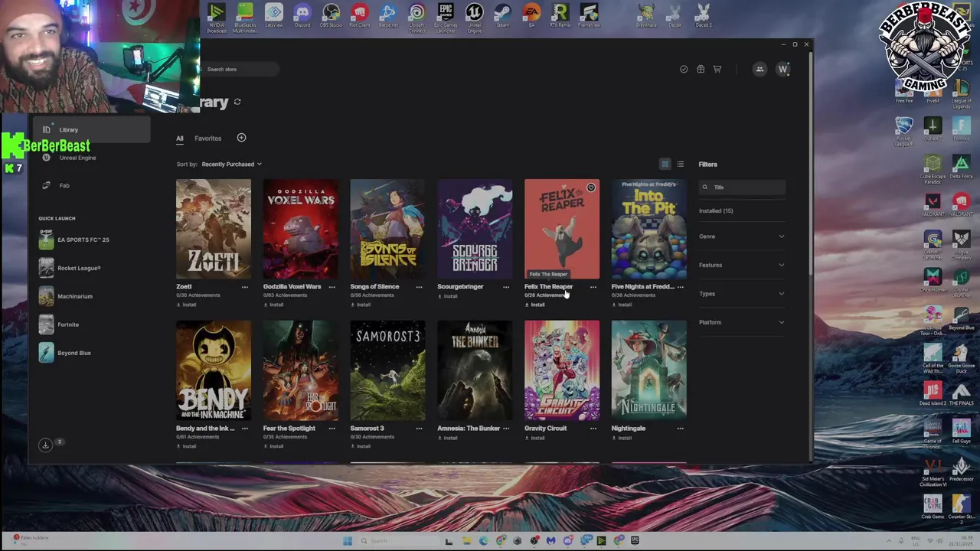Viewport: 980px width, 551px height.
Task: Switch library to grid view
Action: (665, 164)
